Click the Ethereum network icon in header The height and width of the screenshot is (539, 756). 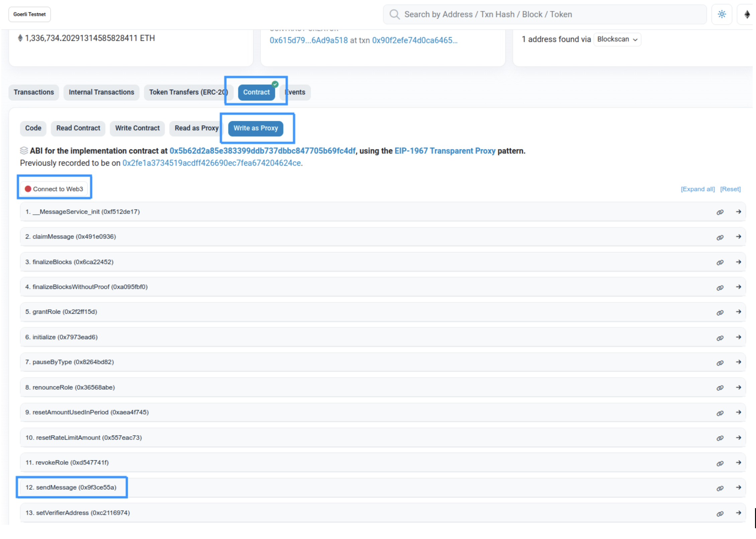pyautogui.click(x=747, y=14)
